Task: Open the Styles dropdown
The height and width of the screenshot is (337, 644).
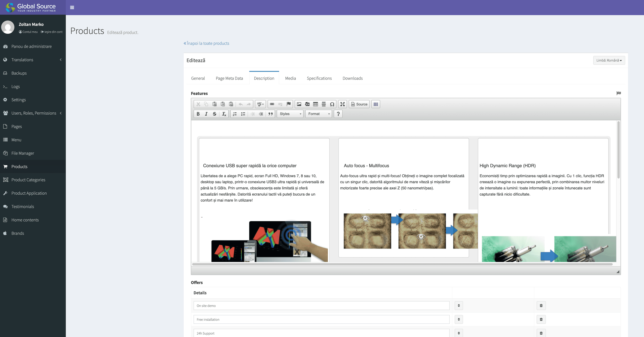Action: click(x=290, y=114)
